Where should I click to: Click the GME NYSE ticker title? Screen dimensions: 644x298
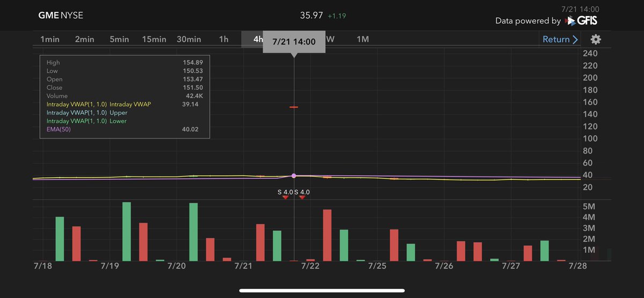click(60, 16)
